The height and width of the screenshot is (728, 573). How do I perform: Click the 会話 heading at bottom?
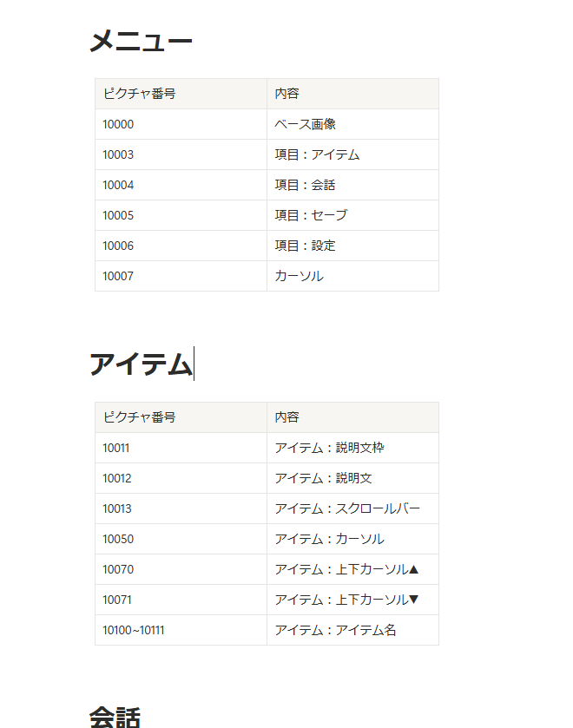coord(115,717)
